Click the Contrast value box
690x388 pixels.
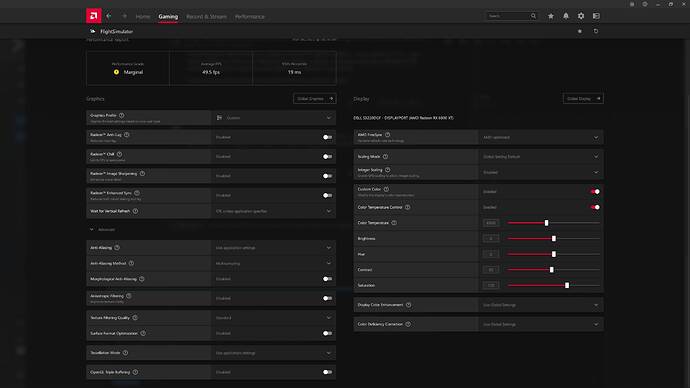pyautogui.click(x=491, y=270)
